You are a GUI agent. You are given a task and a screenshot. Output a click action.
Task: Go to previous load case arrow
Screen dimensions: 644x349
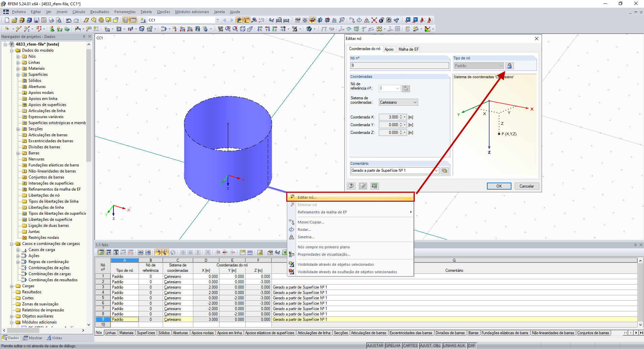coord(225,20)
